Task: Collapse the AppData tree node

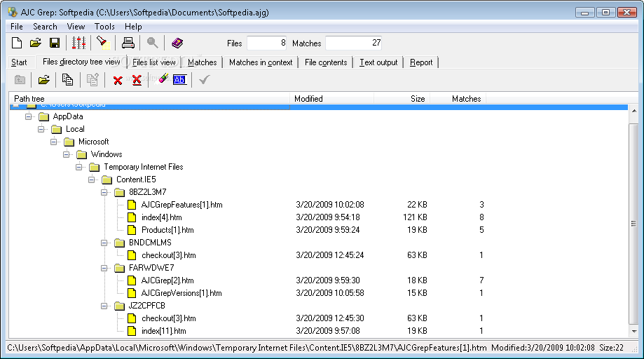Action: [x=28, y=116]
